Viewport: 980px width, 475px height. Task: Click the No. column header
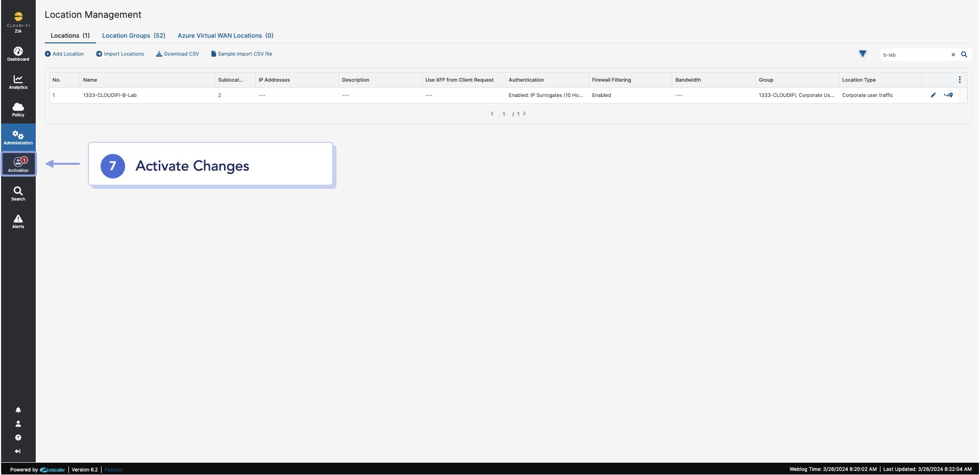(64, 80)
